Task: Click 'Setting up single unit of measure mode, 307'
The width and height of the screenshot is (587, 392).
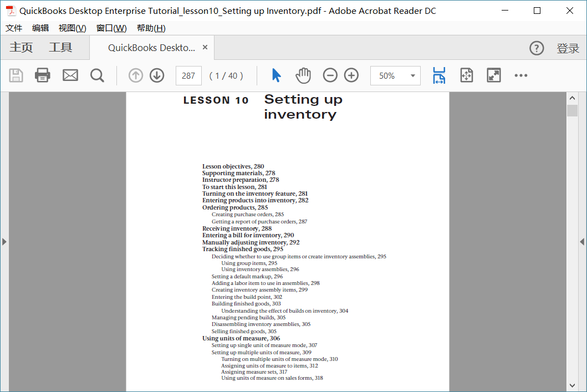Action: (x=264, y=345)
